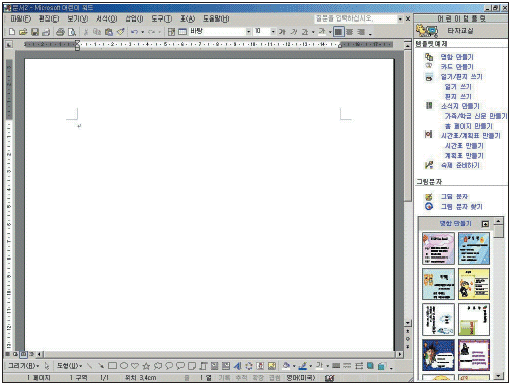The height and width of the screenshot is (384, 510).
Task: Pick the Oval shape tool
Action: point(124,366)
